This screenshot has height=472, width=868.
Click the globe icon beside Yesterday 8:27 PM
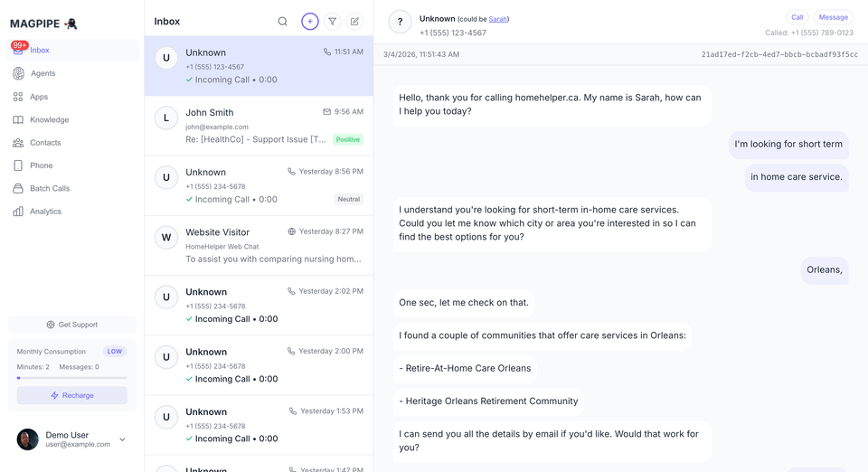pyautogui.click(x=292, y=231)
